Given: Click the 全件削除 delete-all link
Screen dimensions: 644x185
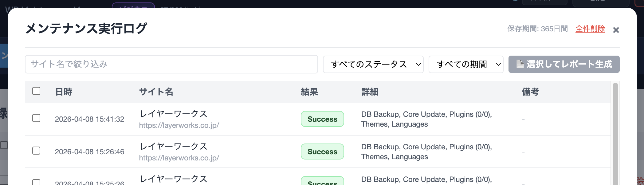Looking at the screenshot, I should pyautogui.click(x=590, y=29).
